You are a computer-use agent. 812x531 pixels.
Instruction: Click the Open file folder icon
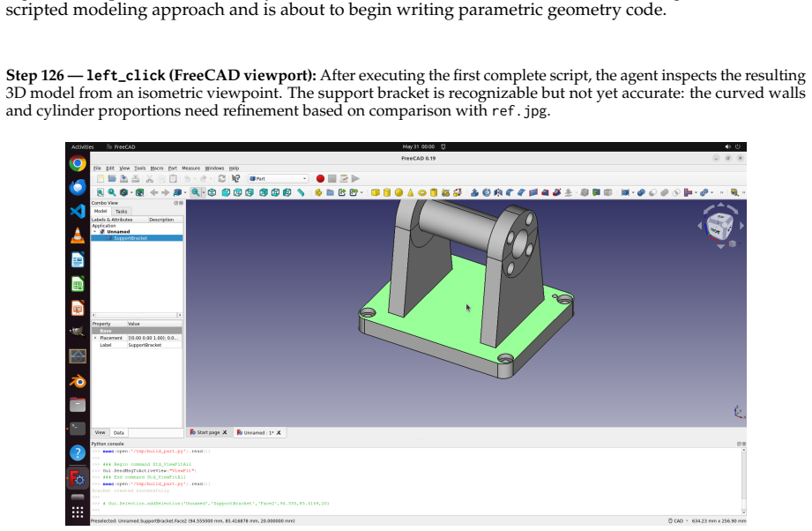coord(112,179)
